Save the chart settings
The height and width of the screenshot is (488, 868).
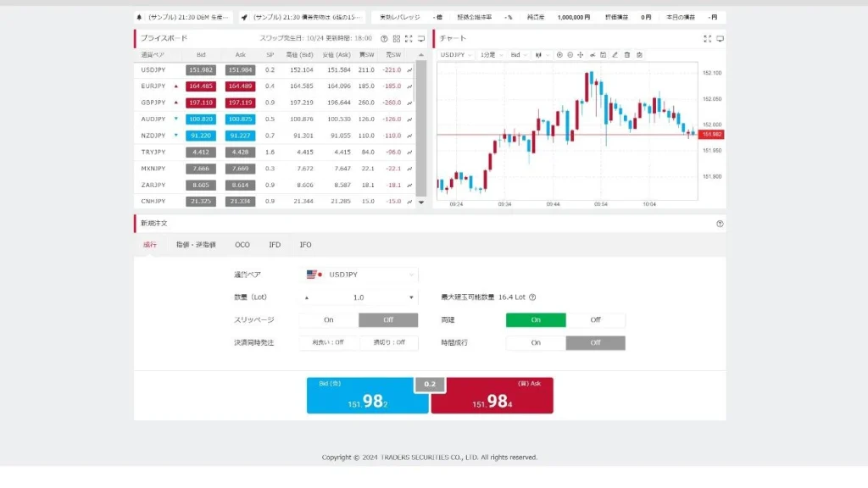[x=604, y=55]
